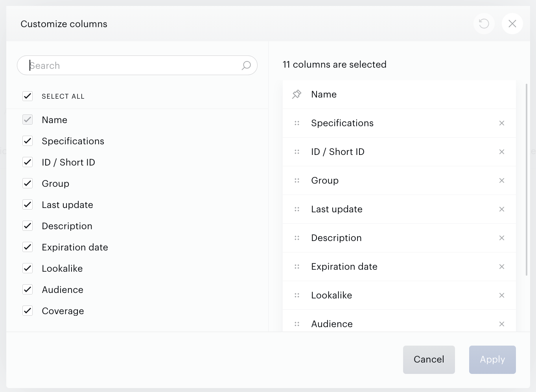Screen dimensions: 536x392
Task: Toggle the Select All checkbox
Action: coord(28,96)
